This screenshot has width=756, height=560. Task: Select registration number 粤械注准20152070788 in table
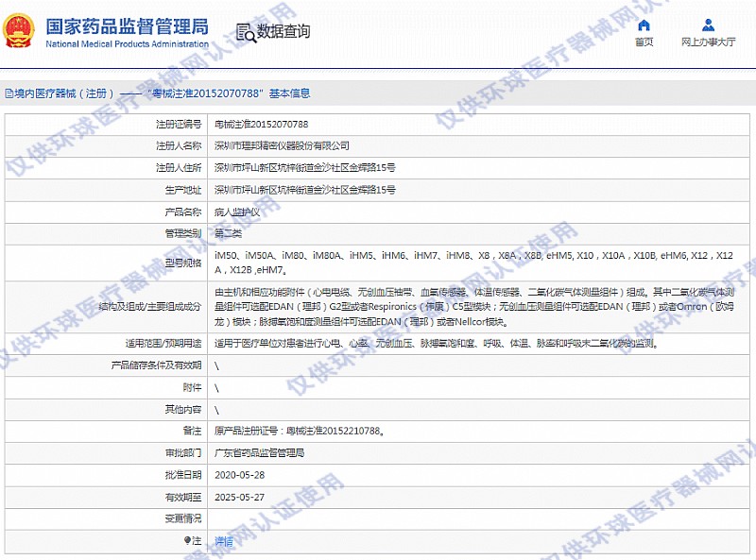pos(262,125)
